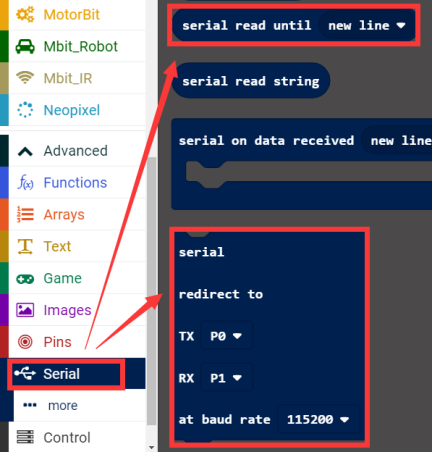Open the TX P0 pin dropdown
Screen dimensions: 433x452
[x=226, y=336]
